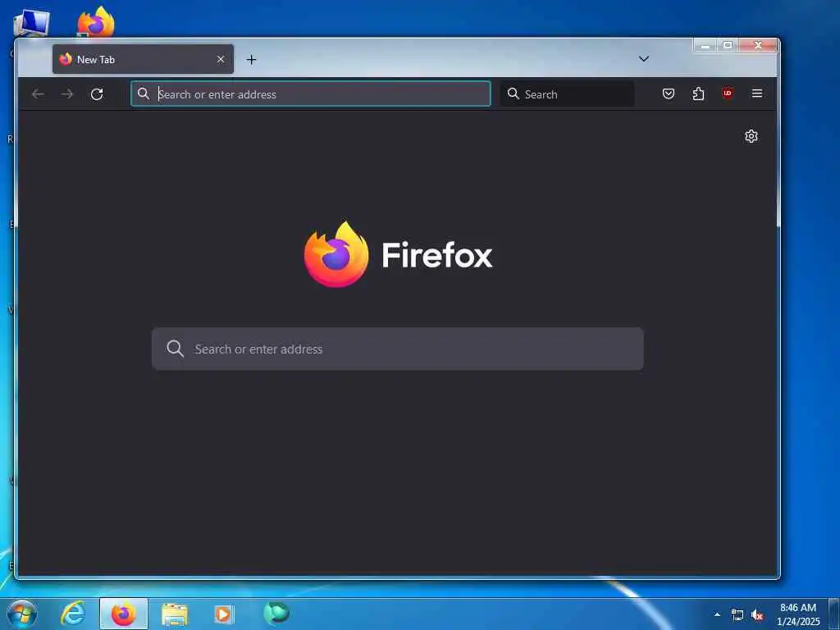Expand the list all tabs chevron

click(x=644, y=59)
